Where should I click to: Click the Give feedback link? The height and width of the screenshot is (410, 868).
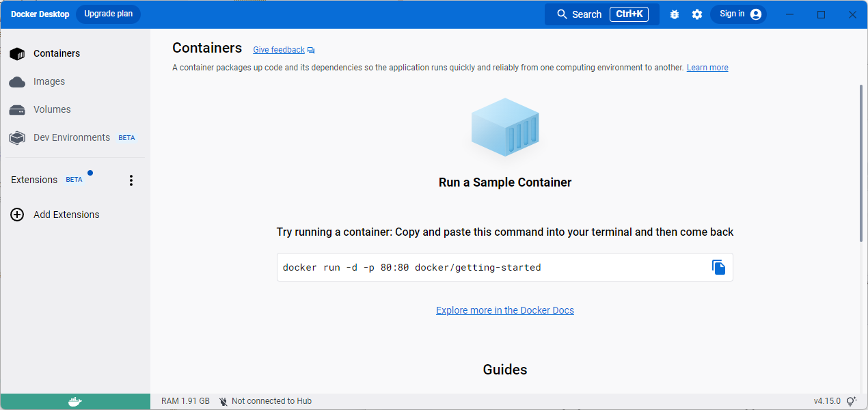(x=279, y=50)
